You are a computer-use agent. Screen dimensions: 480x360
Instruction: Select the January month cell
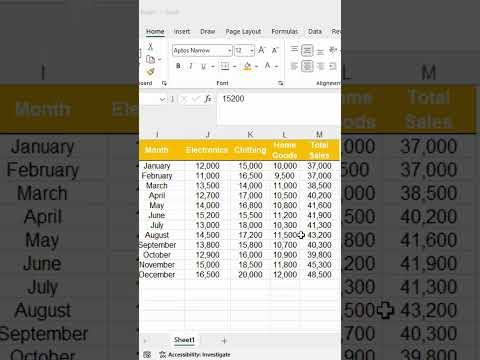coord(162,166)
